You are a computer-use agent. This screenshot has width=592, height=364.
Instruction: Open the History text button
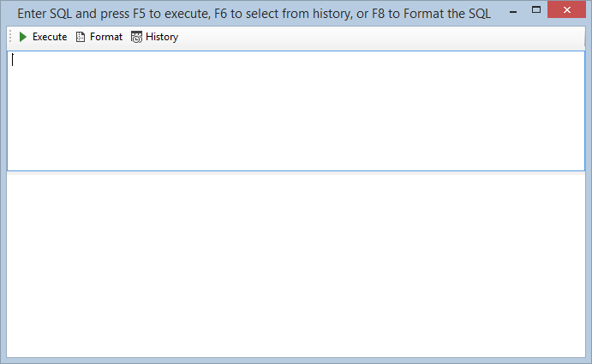coord(162,37)
